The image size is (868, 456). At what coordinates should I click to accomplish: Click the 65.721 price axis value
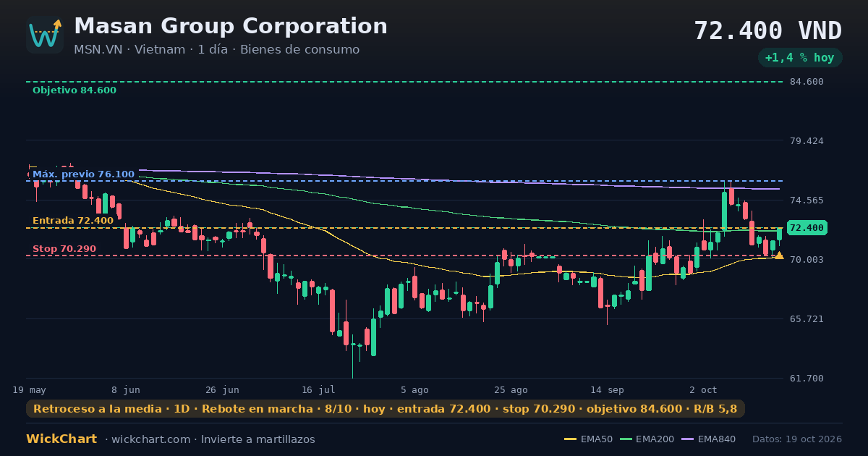pos(807,318)
